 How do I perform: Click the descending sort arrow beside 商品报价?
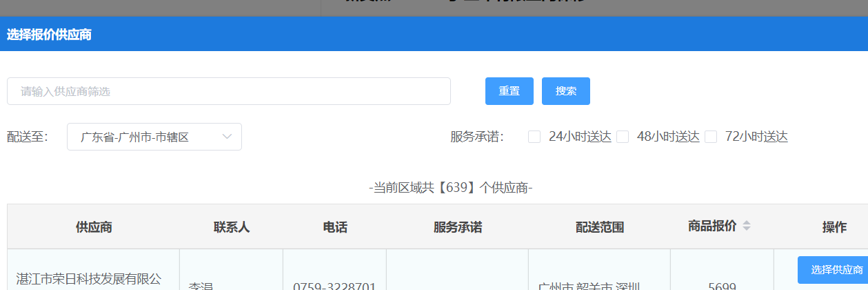[x=747, y=229]
